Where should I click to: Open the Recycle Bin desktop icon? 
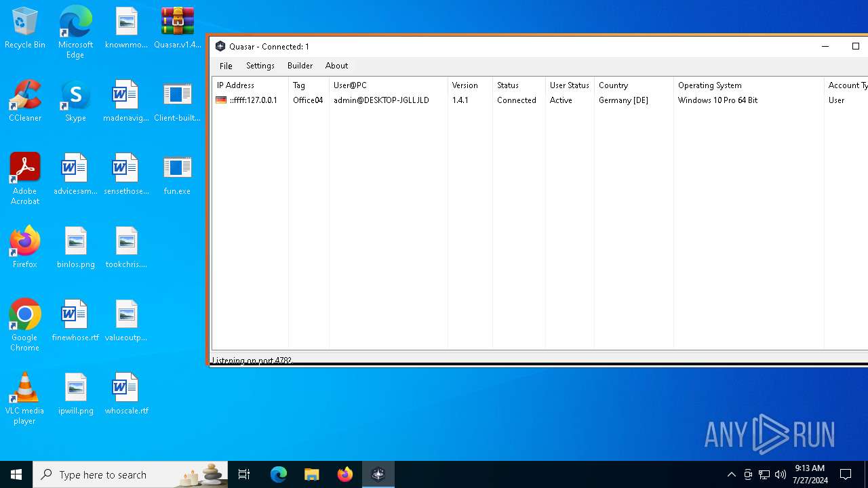tap(25, 28)
